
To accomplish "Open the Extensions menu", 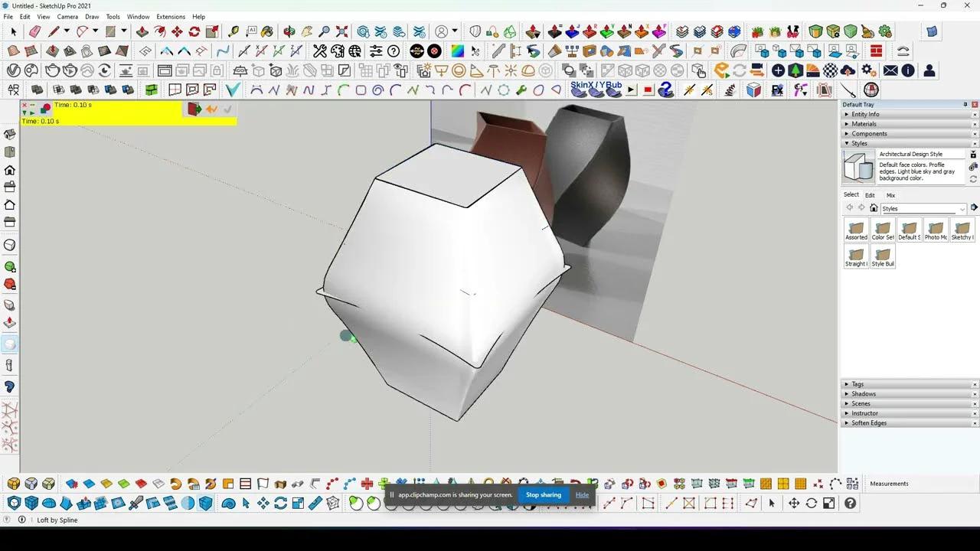I will click(x=171, y=16).
